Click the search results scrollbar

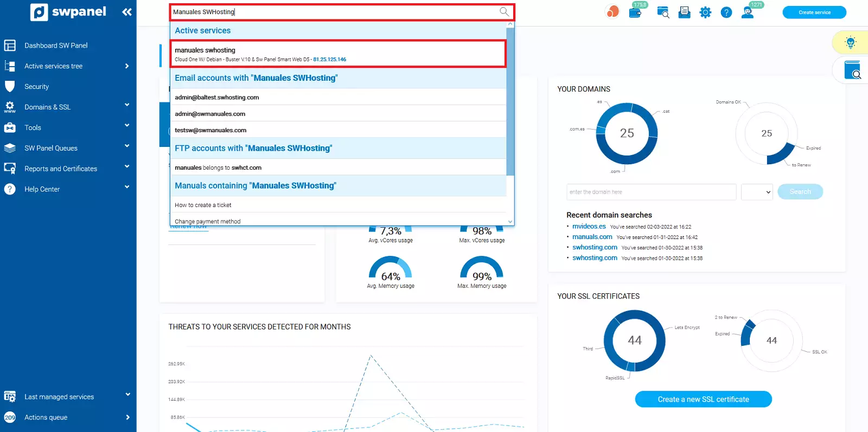tap(510, 103)
